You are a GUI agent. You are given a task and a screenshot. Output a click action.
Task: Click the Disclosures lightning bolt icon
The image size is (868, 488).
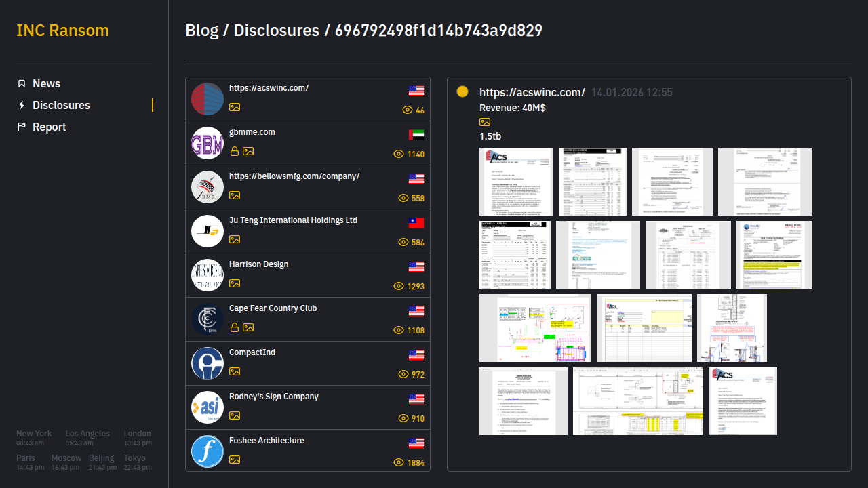click(x=22, y=105)
